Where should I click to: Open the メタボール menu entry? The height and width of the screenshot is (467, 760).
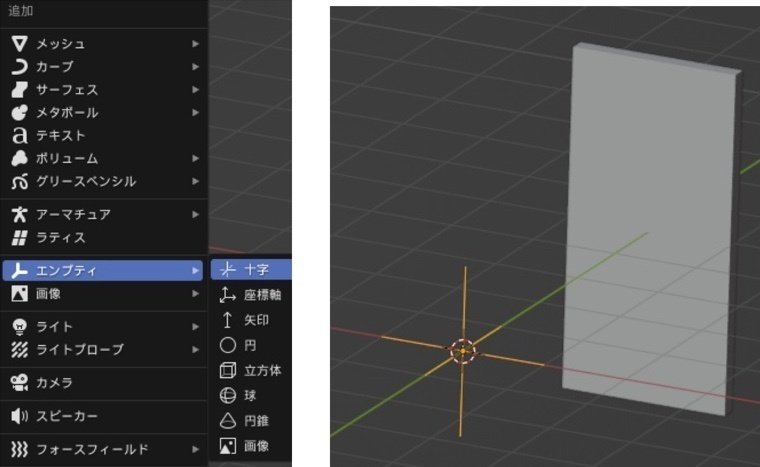pyautogui.click(x=104, y=113)
